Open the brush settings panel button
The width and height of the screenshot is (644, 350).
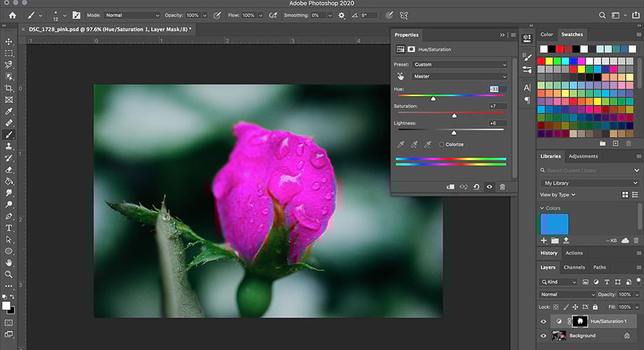(x=76, y=15)
